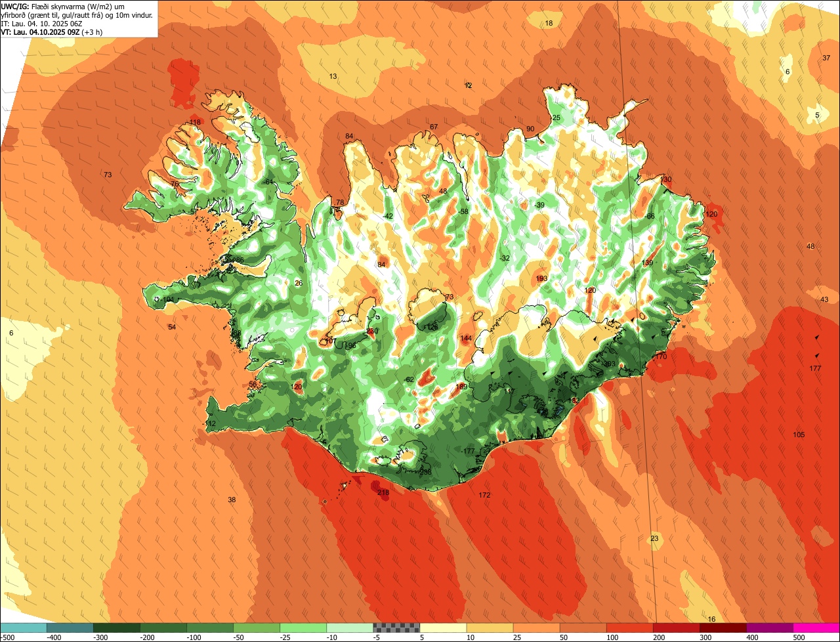Viewport: 840px width, 642px height.
Task: Click the map value '-61' in the Westfjords
Action: [268, 182]
